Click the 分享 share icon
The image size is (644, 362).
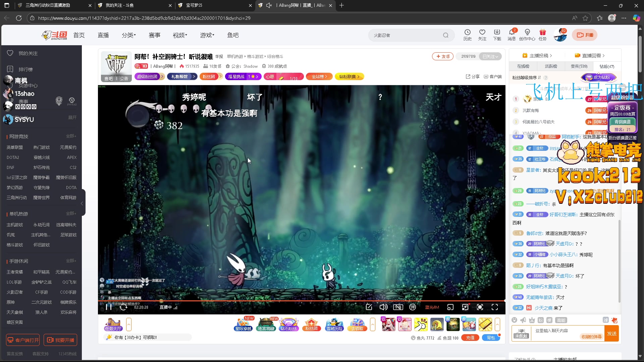click(473, 77)
